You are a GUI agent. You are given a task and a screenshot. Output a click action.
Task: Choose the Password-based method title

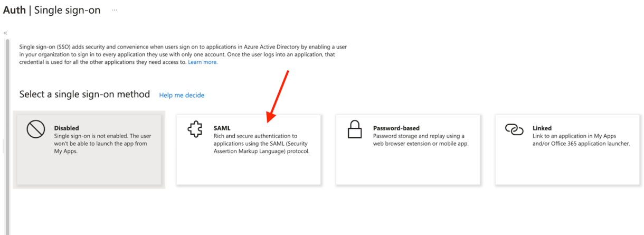coord(396,128)
